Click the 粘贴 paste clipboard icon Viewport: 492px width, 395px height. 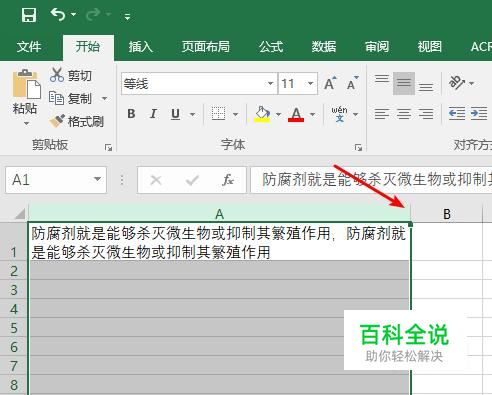pyautogui.click(x=26, y=84)
